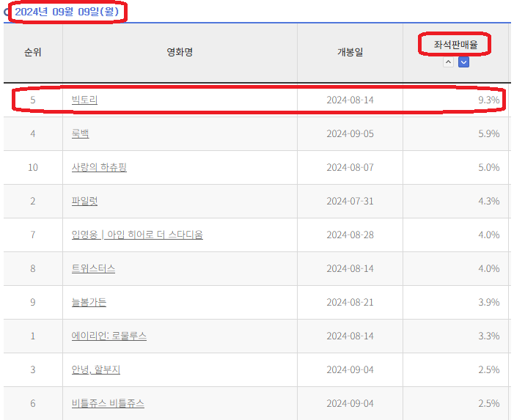Click rank 4 in the 룩백 row
514x420 pixels.
pos(33,133)
